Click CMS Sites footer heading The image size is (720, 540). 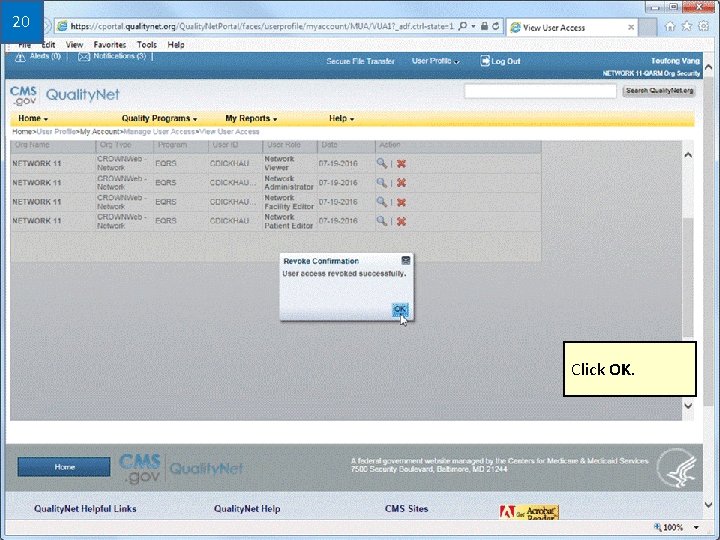coord(406,509)
